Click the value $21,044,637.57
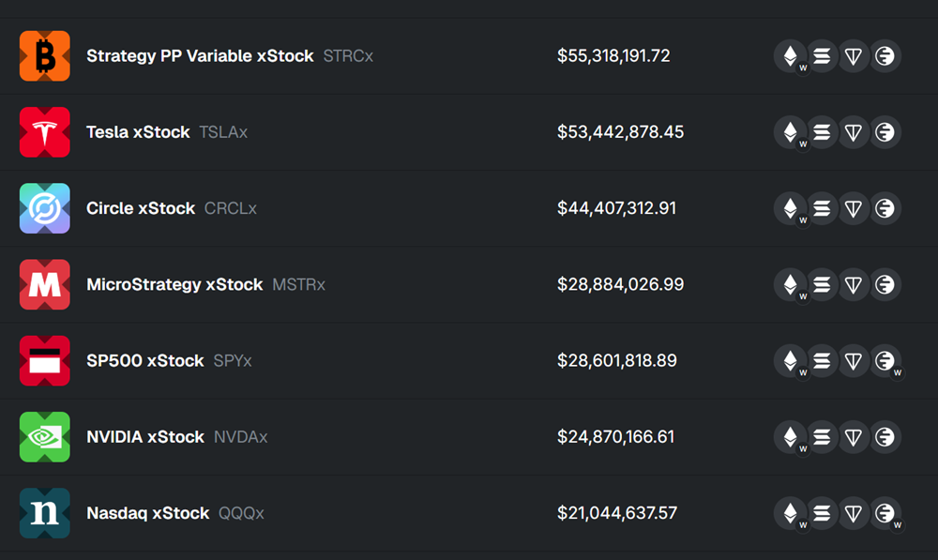Screen dimensions: 938x560 click(617, 513)
